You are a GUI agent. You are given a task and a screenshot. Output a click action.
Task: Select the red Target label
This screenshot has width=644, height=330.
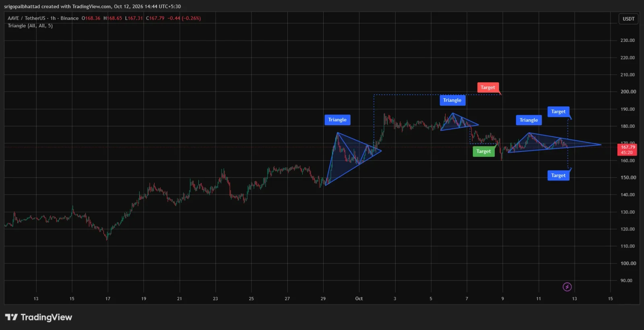tap(488, 87)
